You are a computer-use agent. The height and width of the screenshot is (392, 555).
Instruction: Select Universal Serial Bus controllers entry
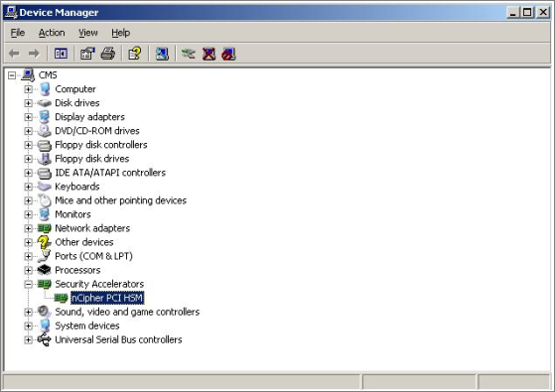(x=118, y=339)
